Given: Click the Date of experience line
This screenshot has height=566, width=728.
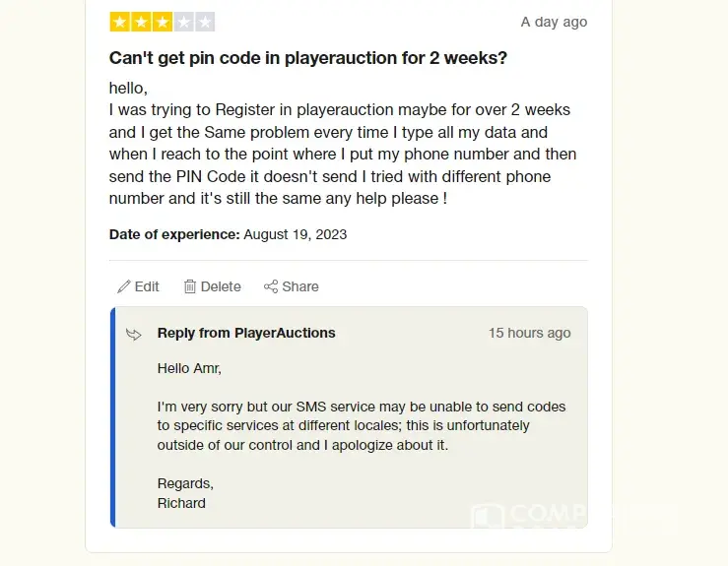Looking at the screenshot, I should click(228, 234).
